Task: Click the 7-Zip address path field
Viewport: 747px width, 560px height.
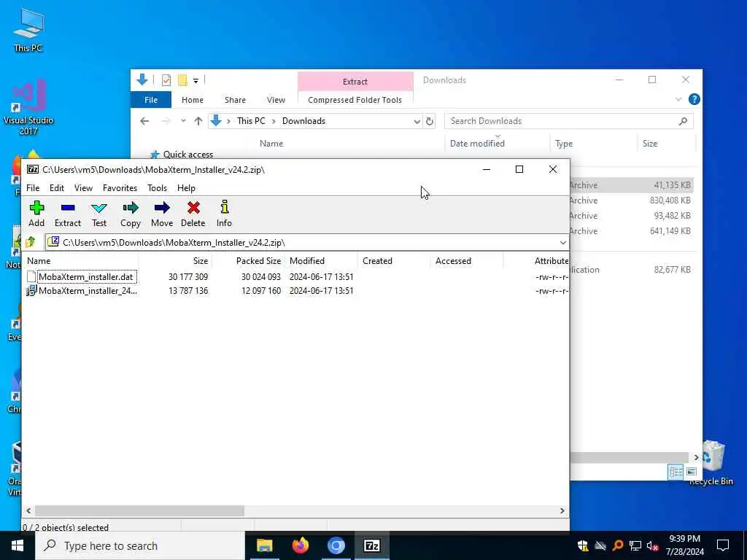Action: (x=307, y=242)
